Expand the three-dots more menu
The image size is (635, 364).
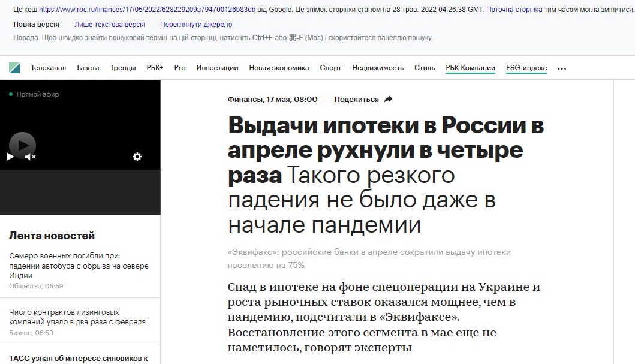(x=562, y=68)
